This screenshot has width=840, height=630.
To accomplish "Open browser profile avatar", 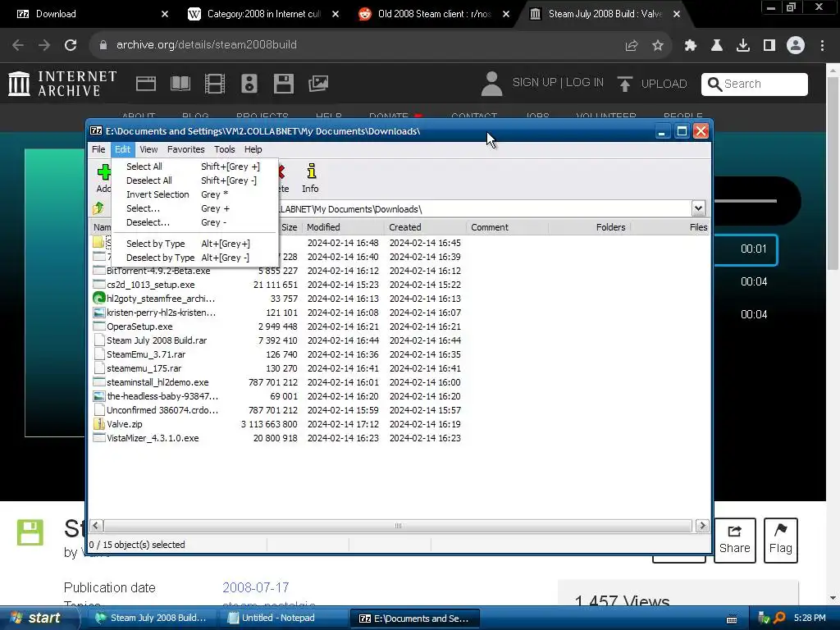I will pyautogui.click(x=796, y=45).
